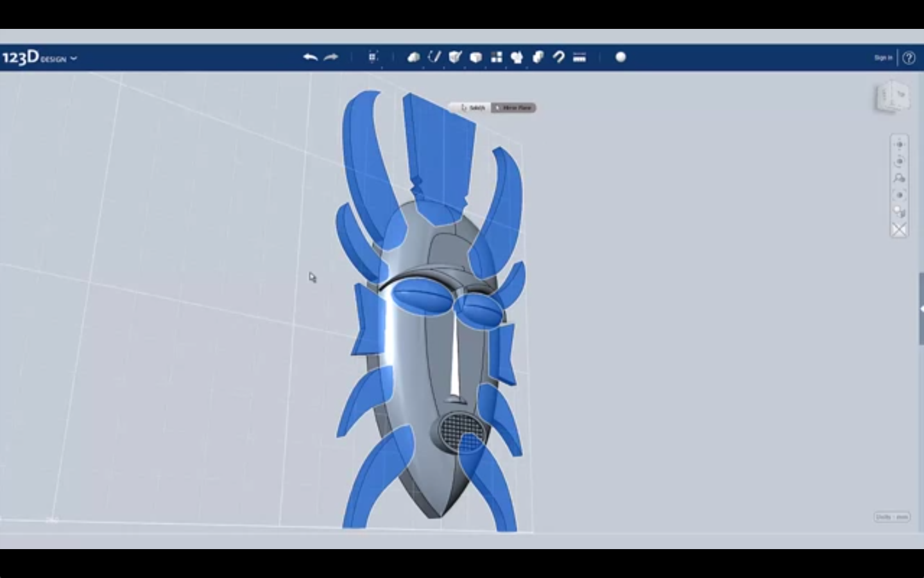Choose the Sketch option in mirror popup
This screenshot has width=924, height=578.
pos(470,108)
